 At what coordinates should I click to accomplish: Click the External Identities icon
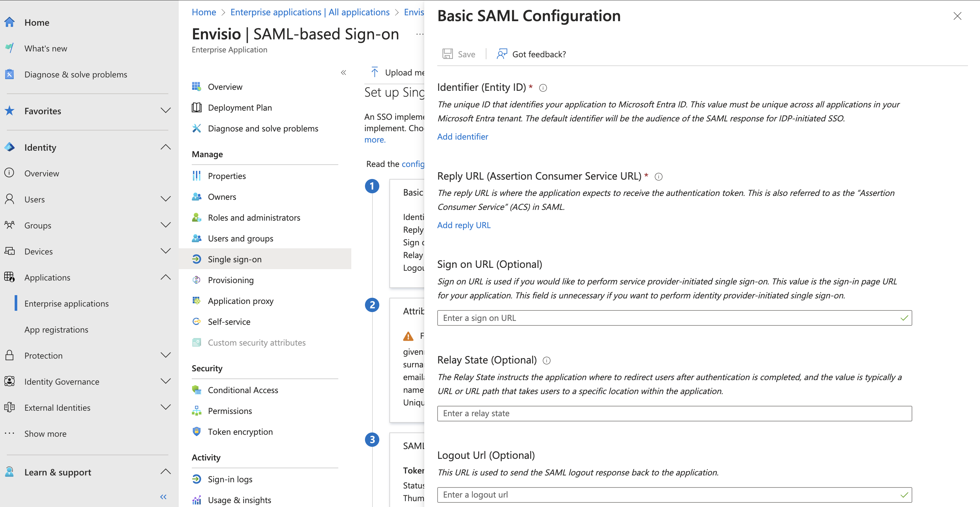pos(9,407)
